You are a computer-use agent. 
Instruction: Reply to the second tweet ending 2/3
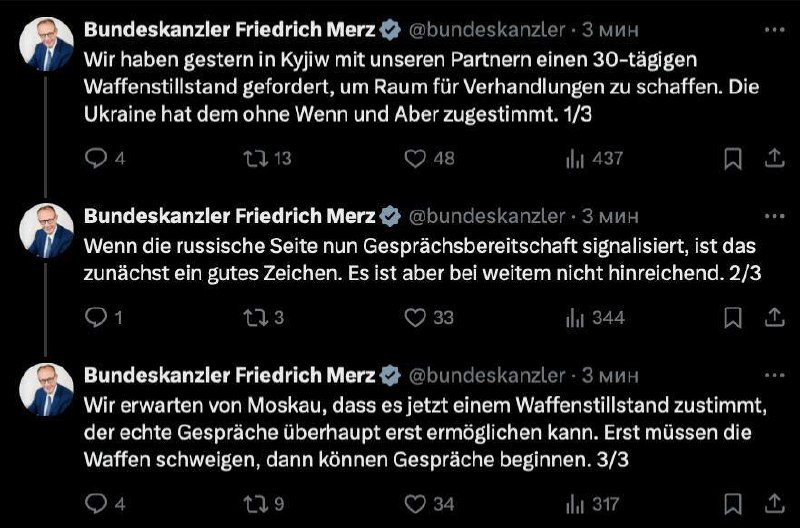(97, 317)
